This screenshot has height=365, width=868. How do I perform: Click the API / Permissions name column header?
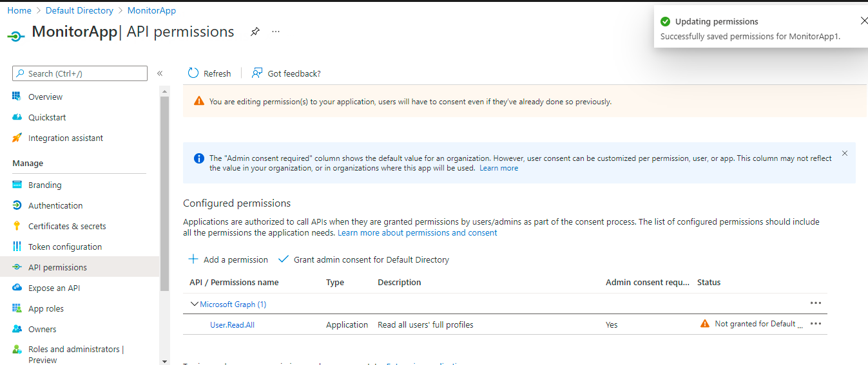coord(234,282)
